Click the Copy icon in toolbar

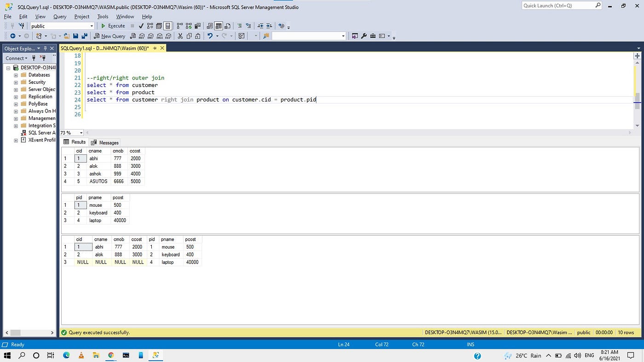[x=189, y=36]
